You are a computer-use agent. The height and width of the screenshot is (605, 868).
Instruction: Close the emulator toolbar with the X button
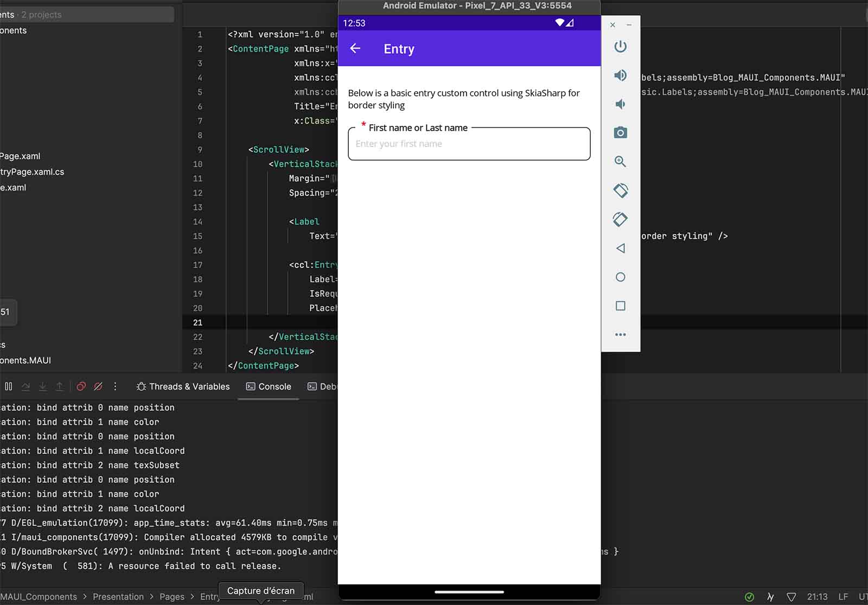[612, 25]
